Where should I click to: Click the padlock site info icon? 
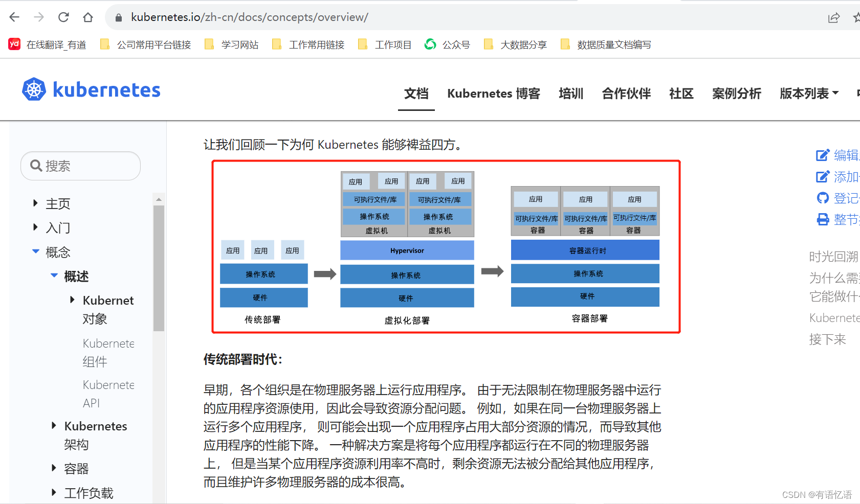[119, 17]
